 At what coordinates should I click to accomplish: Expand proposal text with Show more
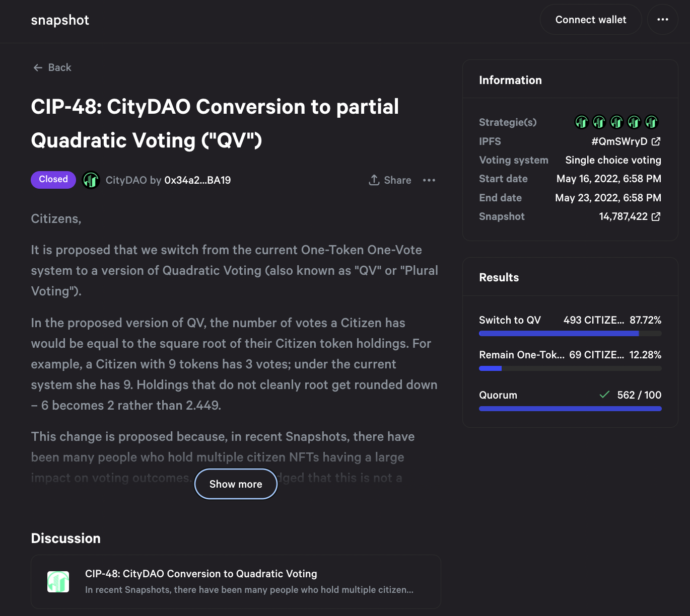(x=236, y=484)
